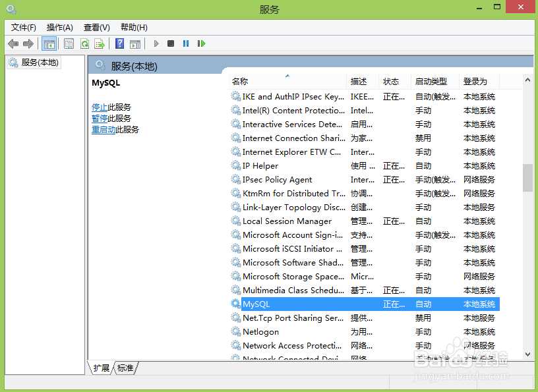Click gear icon beside Multimedia Class Scheduler
Screen dimensions: 538x392
coord(236,290)
